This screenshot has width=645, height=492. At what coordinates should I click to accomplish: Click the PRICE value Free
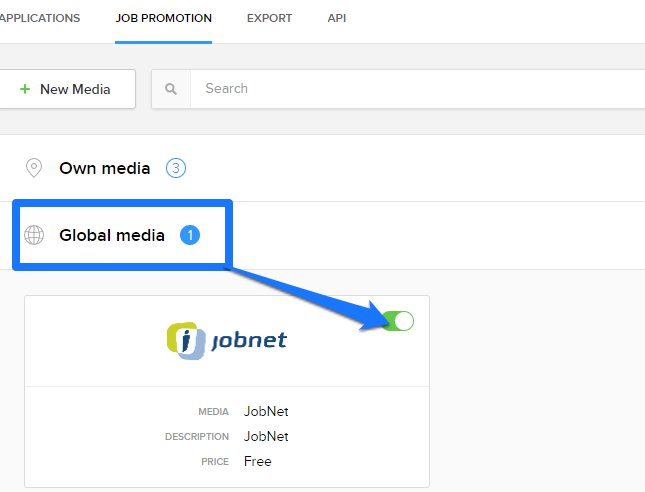click(258, 461)
